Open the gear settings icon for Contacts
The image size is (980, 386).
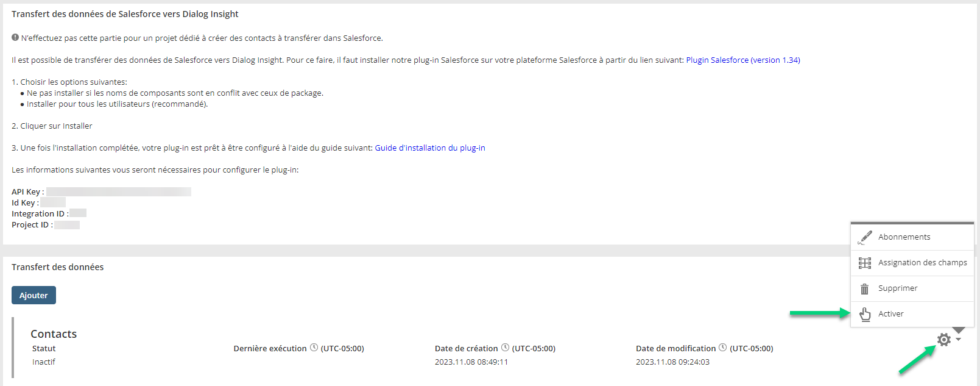pyautogui.click(x=943, y=340)
